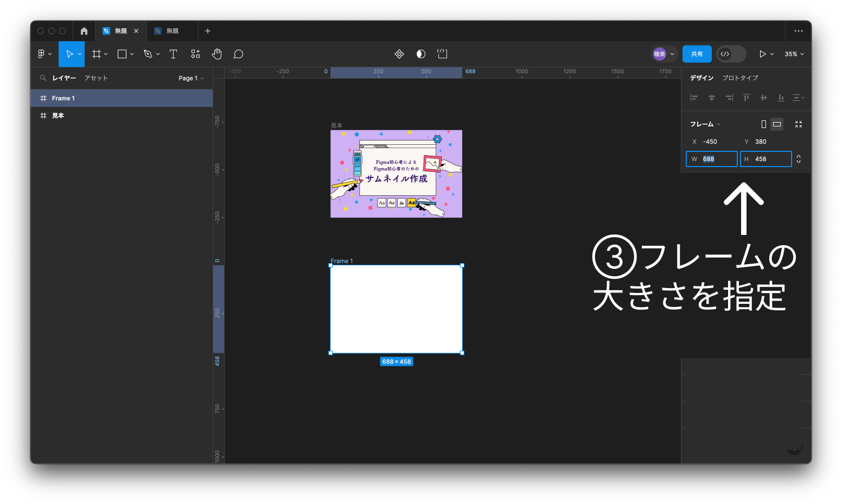The image size is (842, 504).
Task: Click the H height input field
Action: tap(770, 159)
